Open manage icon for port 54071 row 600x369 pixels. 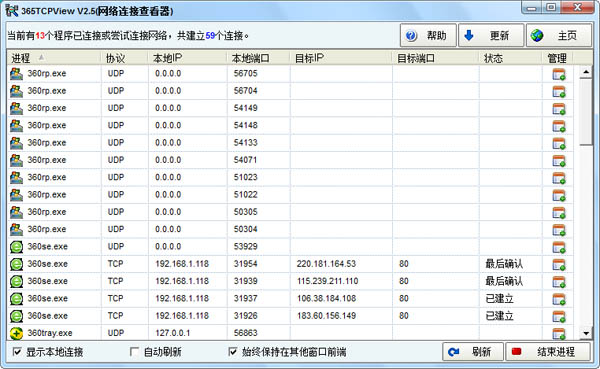(559, 161)
